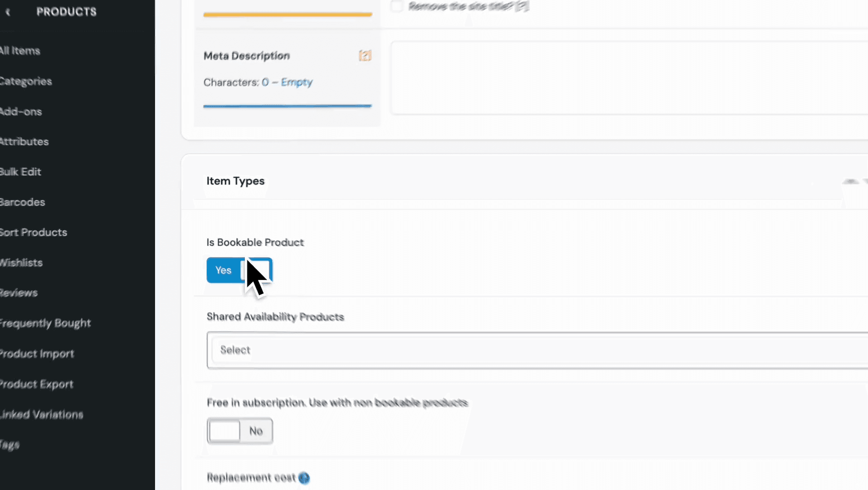Image resolution: width=868 pixels, height=490 pixels.
Task: Open the Barcodes page
Action: pyautogui.click(x=23, y=202)
